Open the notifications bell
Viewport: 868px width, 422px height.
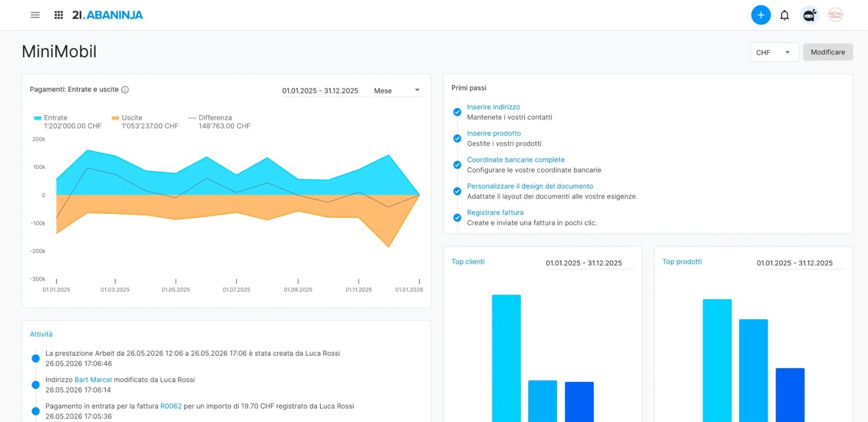784,15
